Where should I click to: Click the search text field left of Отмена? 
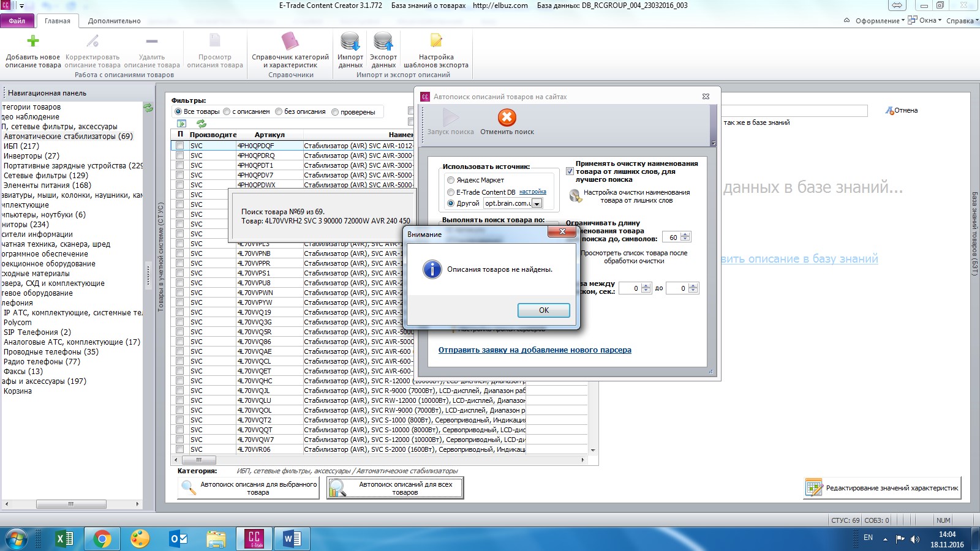pyautogui.click(x=794, y=111)
